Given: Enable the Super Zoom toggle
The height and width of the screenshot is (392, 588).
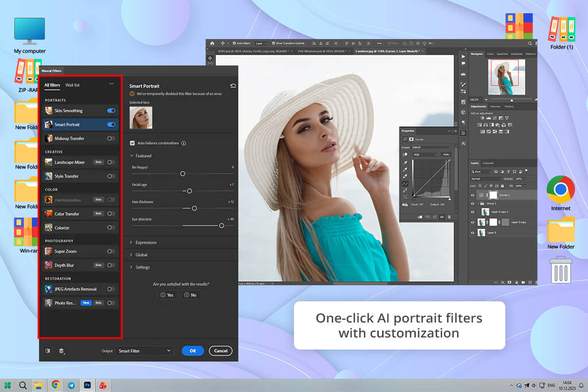Looking at the screenshot, I should tap(111, 251).
